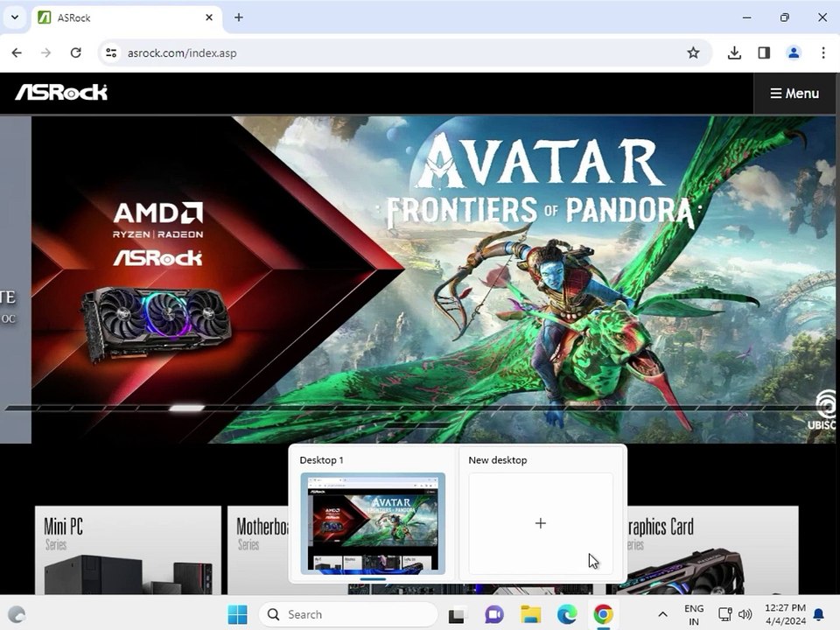Close the ASRock tab

[209, 17]
